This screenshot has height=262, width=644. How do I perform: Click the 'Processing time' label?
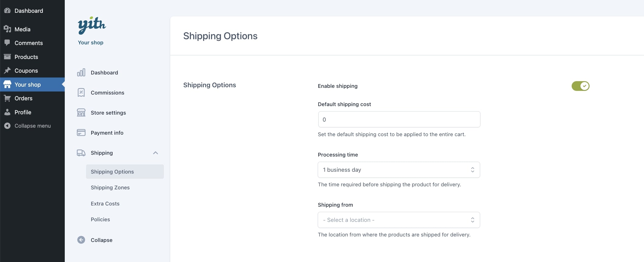coord(338,155)
